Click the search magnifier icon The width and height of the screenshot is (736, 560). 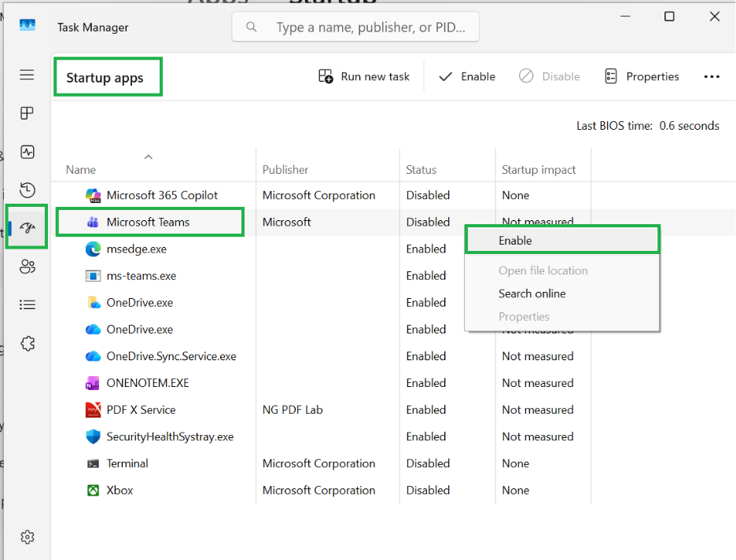click(252, 27)
